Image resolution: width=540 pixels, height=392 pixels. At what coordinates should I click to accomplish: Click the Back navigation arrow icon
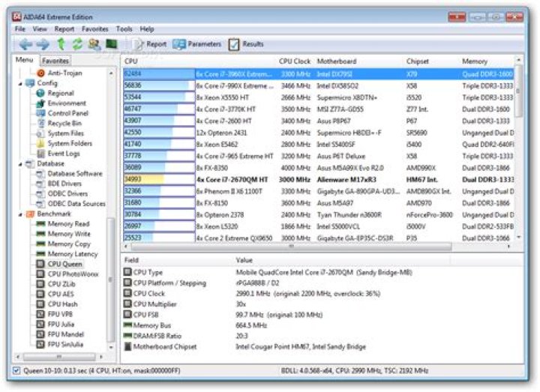pos(25,44)
